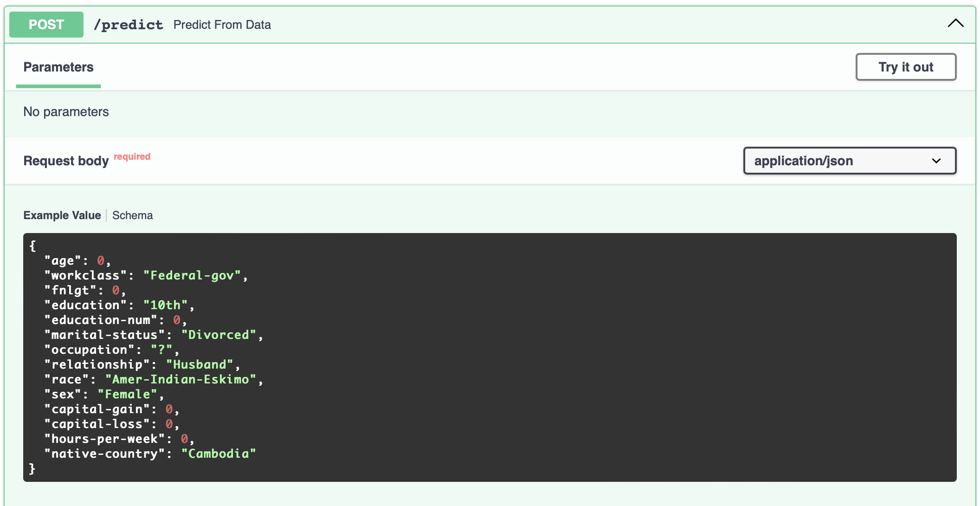Click the No parameters text
980x506 pixels.
pos(66,112)
